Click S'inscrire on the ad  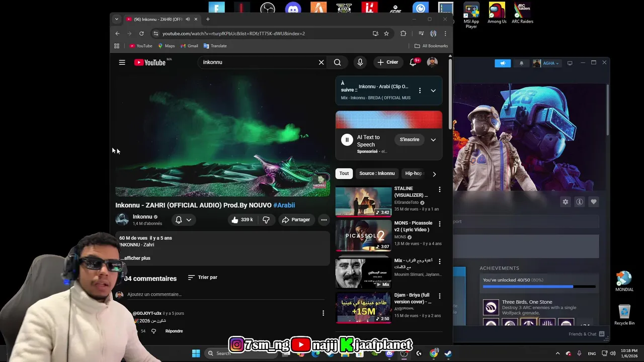(410, 140)
